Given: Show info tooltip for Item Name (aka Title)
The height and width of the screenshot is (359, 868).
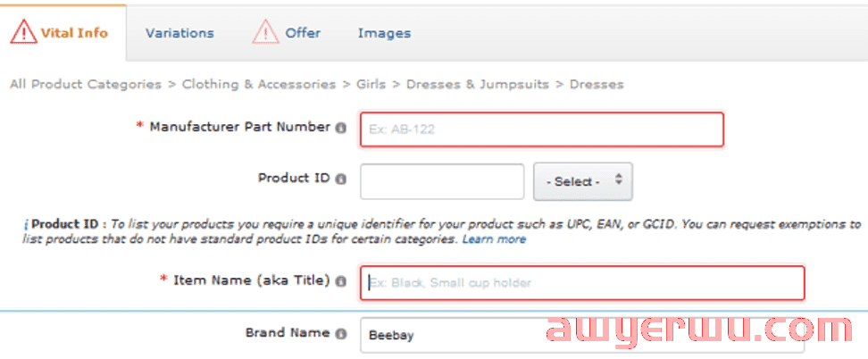Looking at the screenshot, I should point(341,281).
